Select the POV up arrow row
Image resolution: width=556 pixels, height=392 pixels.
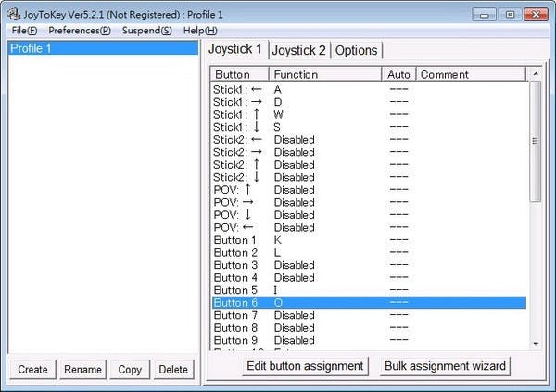(x=369, y=190)
